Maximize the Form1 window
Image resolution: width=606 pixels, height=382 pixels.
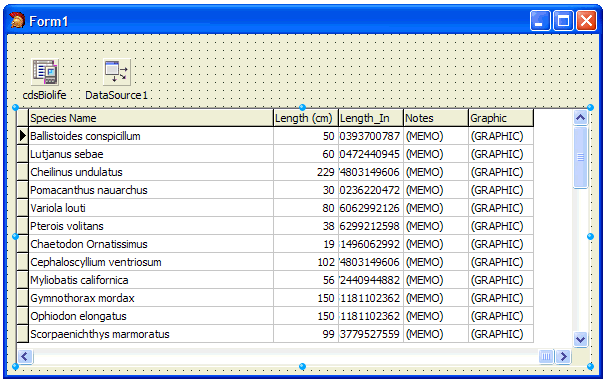[x=563, y=20]
